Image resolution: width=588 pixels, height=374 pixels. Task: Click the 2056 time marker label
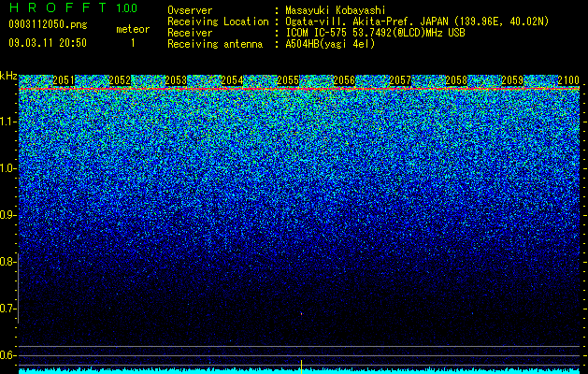click(344, 79)
